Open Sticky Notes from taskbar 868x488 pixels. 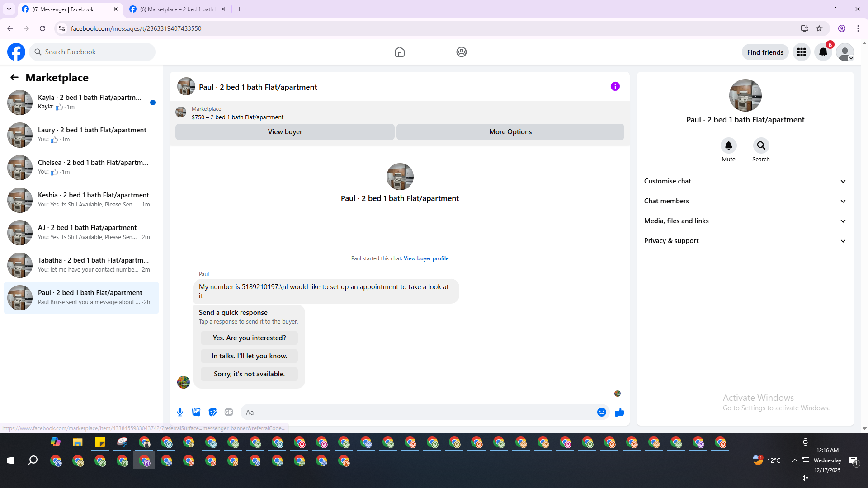[100, 442]
